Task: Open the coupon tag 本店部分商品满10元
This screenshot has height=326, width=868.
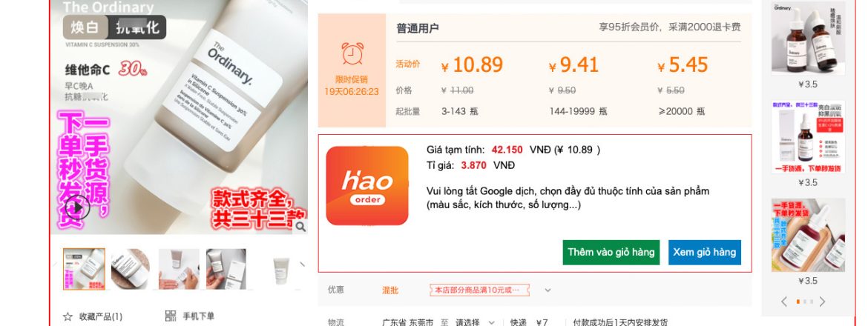Action: coord(479,290)
